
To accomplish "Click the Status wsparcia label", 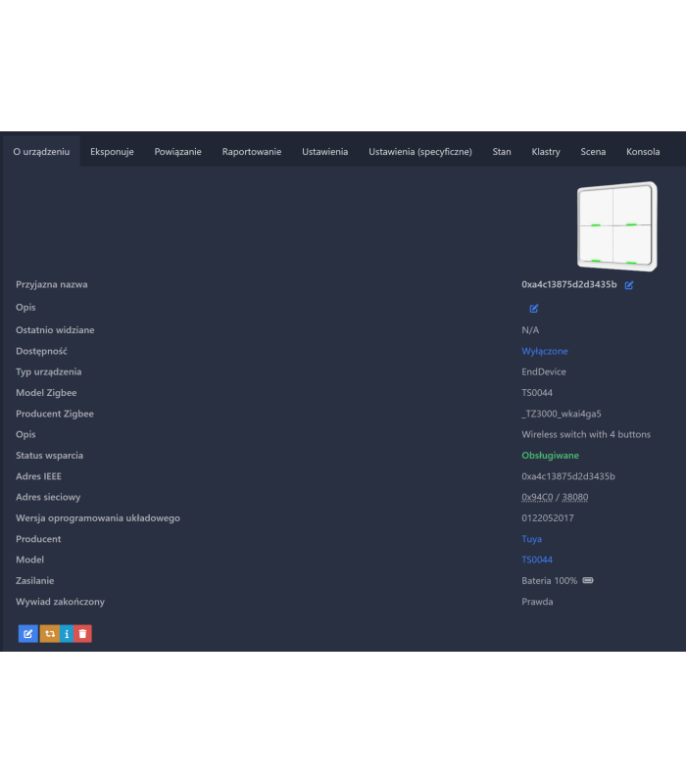I will [49, 456].
